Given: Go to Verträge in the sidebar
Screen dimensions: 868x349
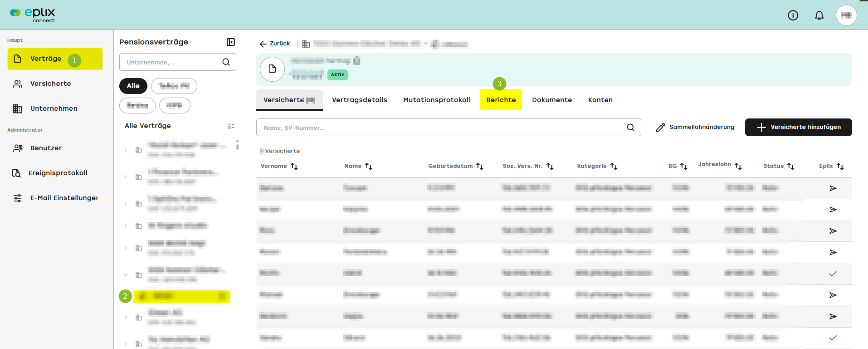Looking at the screenshot, I should [x=55, y=59].
